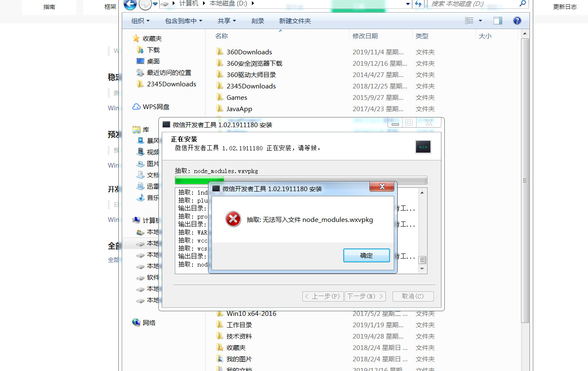Click the Explorer back navigation button
The width and height of the screenshot is (588, 371).
pos(130,4)
